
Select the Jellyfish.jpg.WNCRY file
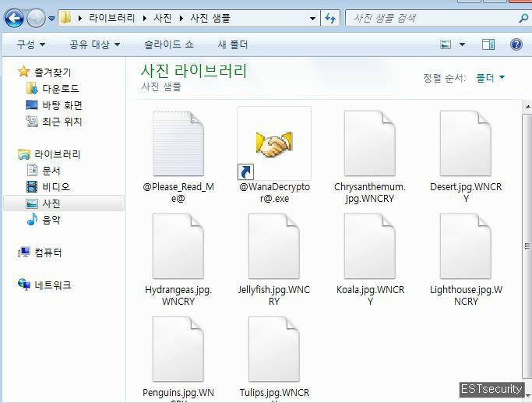point(274,260)
